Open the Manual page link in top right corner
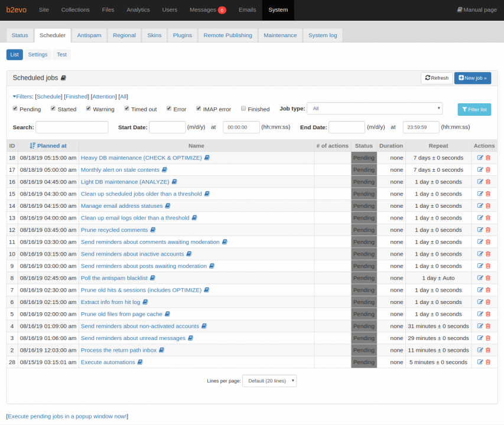Screen dimensions: 504x425 pos(477,9)
